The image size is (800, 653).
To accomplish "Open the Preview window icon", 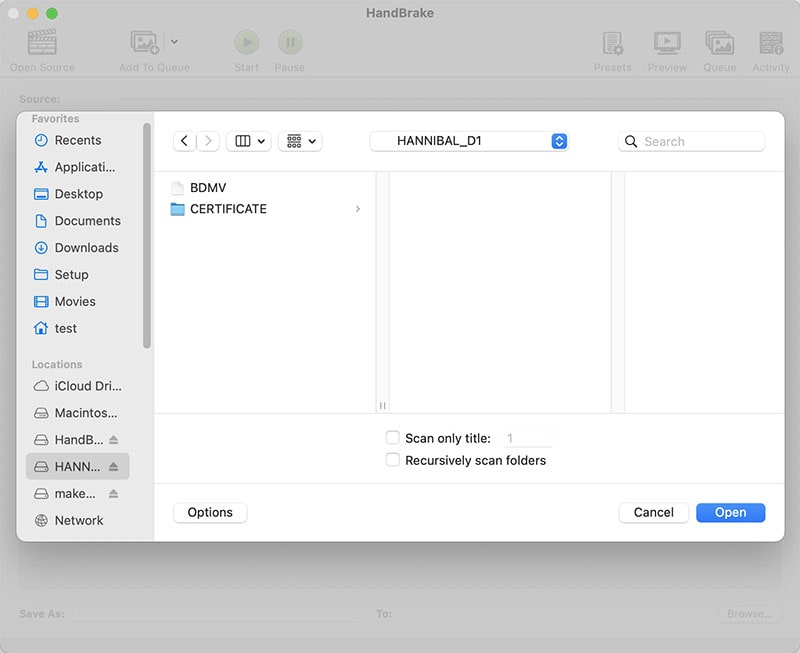I will coord(667,43).
